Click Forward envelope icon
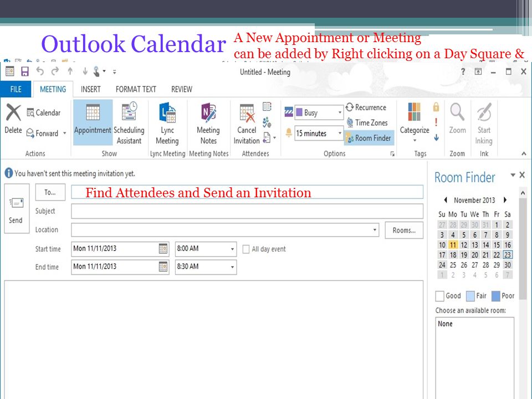Viewport: 532px width, 399px height. (30, 133)
